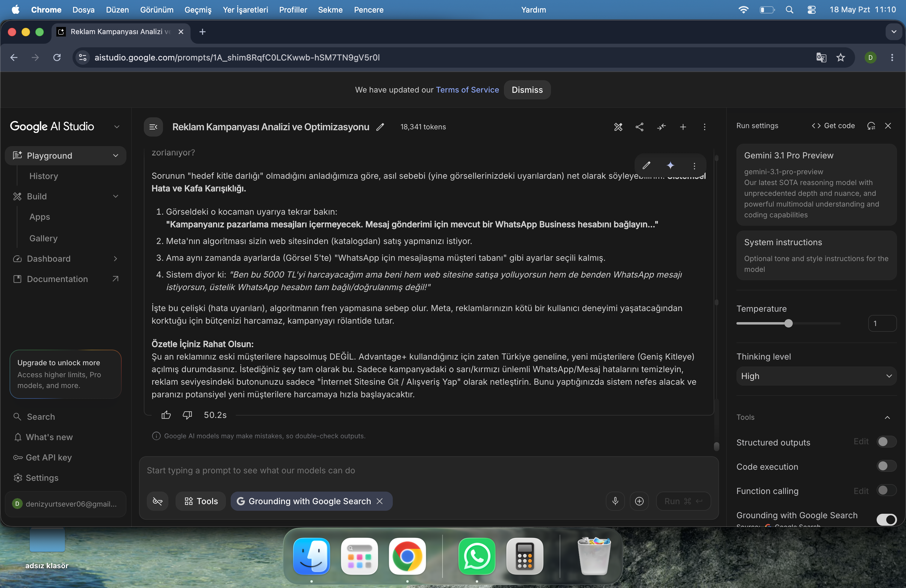Collapse the Build section chevron
Viewport: 906px width, 588px height.
[x=116, y=196]
